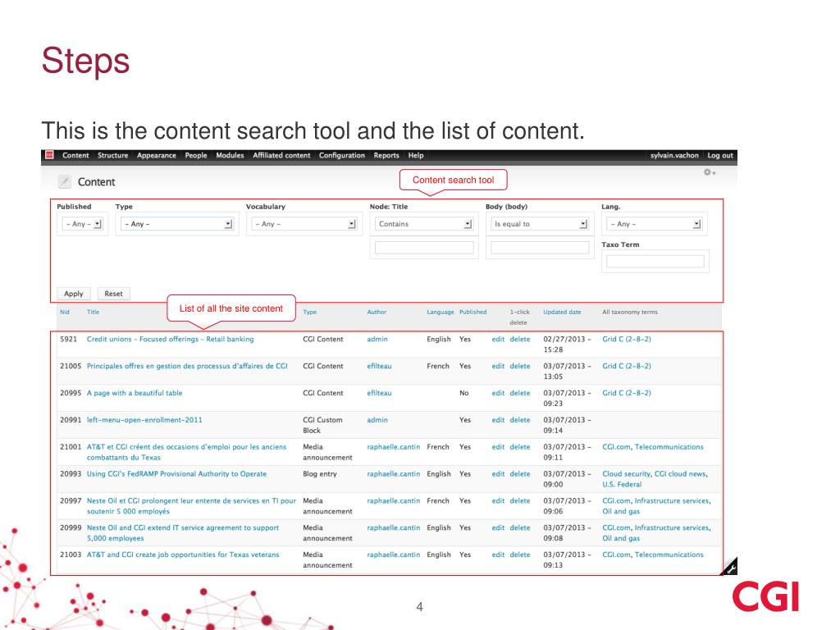The width and height of the screenshot is (840, 630).
Task: Expand the Vocabulary filter dropdown
Action: [304, 224]
